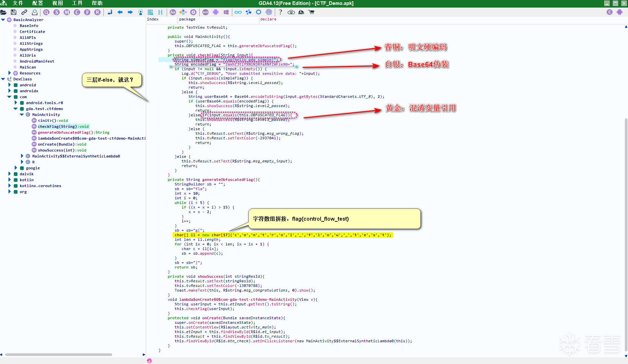Collapse the MainActivity class node
The width and height of the screenshot is (628, 364).
tap(22, 115)
